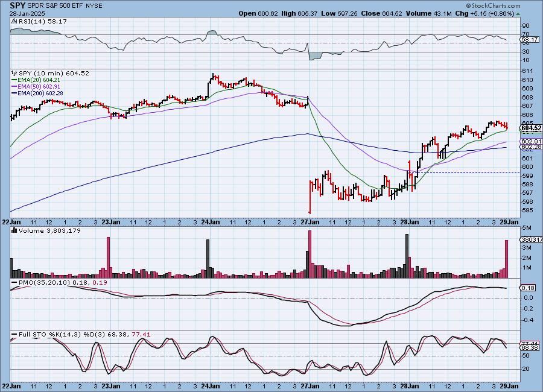Image resolution: width=543 pixels, height=392 pixels.
Task: Click the 'SPY (10 min) 604.52' legend label
Action: pyautogui.click(x=54, y=73)
